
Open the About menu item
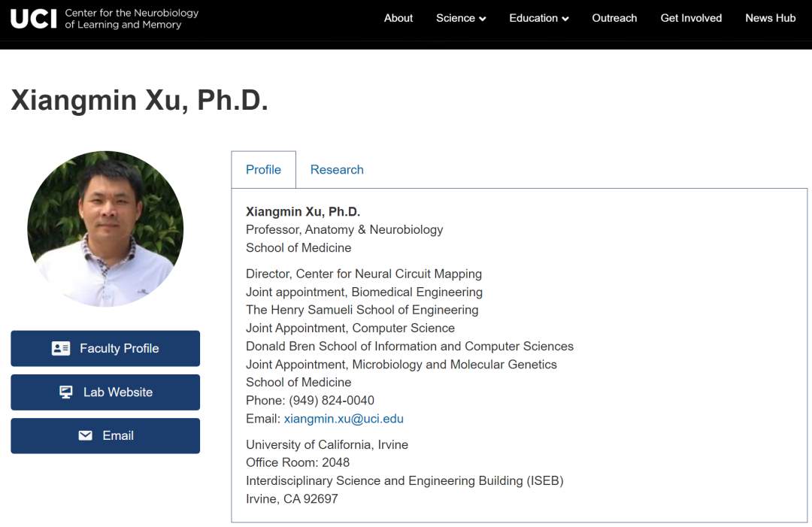pos(398,18)
